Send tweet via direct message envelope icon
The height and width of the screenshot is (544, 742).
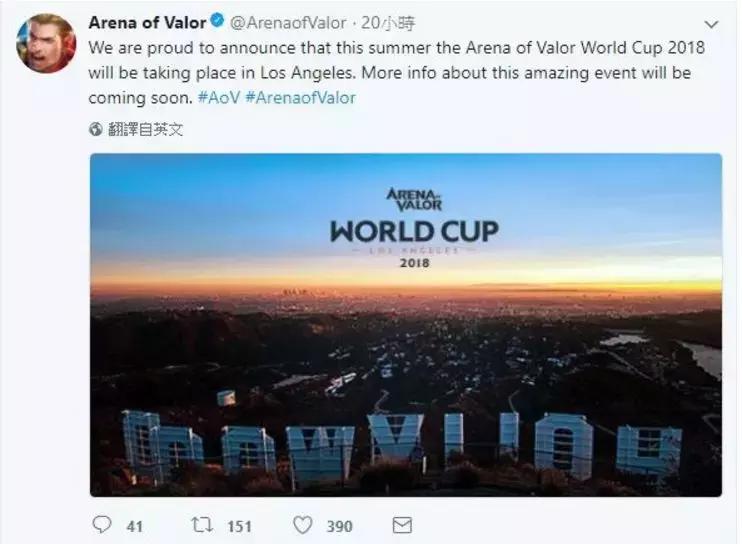click(401, 525)
